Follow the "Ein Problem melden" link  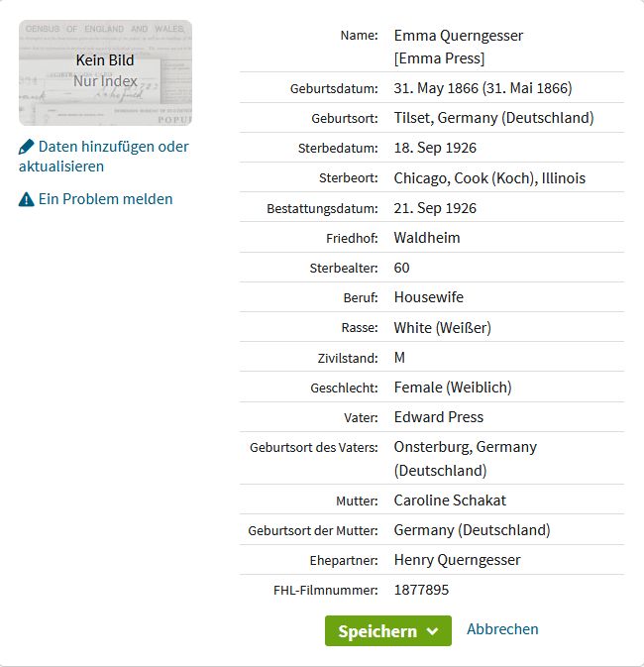(105, 199)
